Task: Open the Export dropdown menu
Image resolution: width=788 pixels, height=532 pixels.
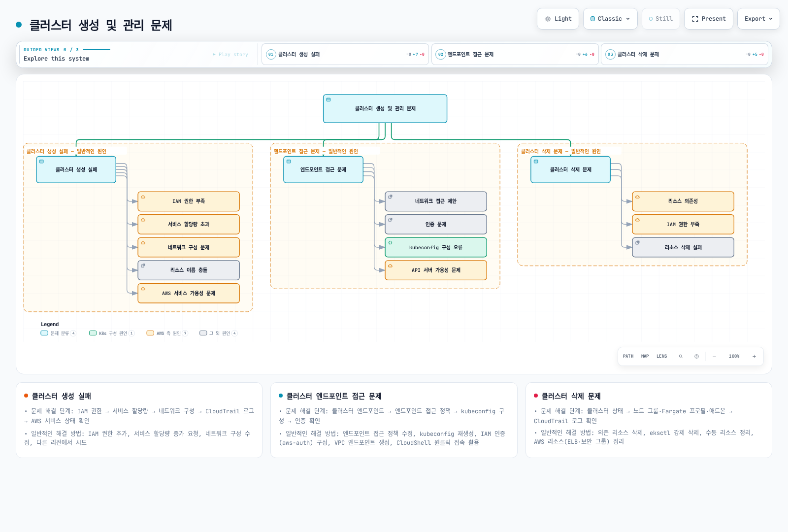Action: [x=758, y=19]
